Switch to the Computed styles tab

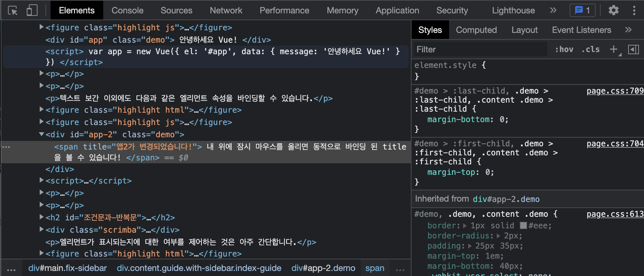pos(477,30)
